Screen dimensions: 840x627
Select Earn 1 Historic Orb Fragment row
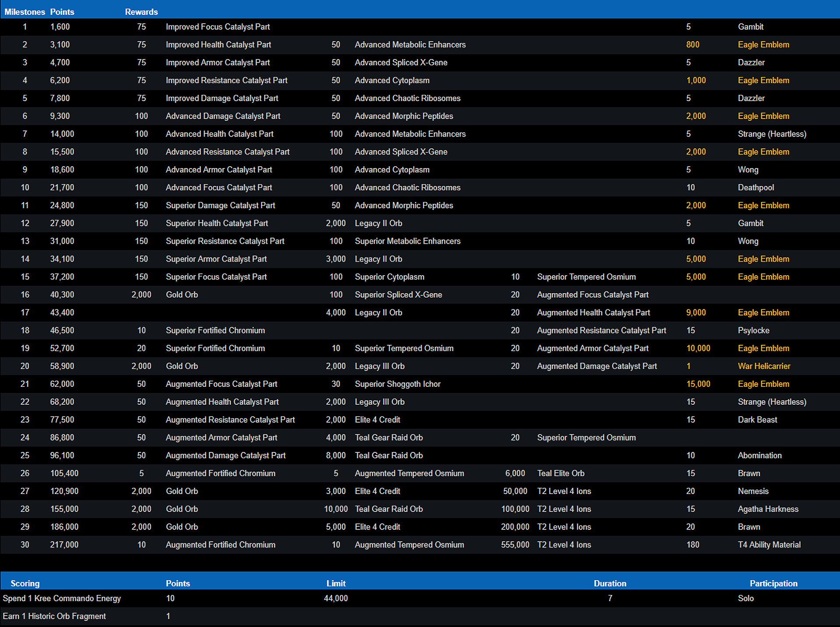54,616
